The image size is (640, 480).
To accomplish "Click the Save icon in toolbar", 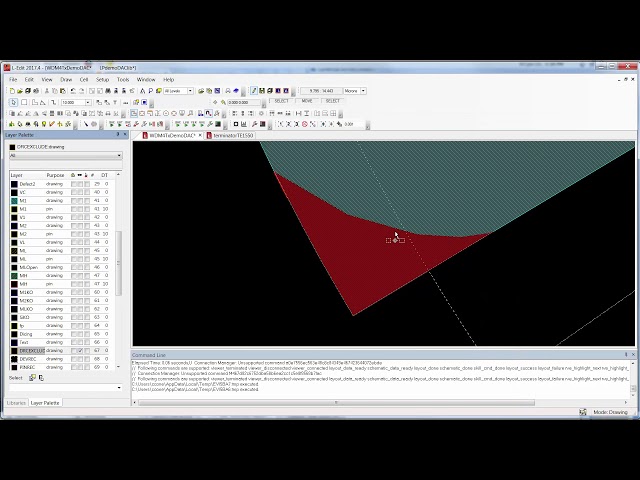I will pyautogui.click(x=28, y=91).
